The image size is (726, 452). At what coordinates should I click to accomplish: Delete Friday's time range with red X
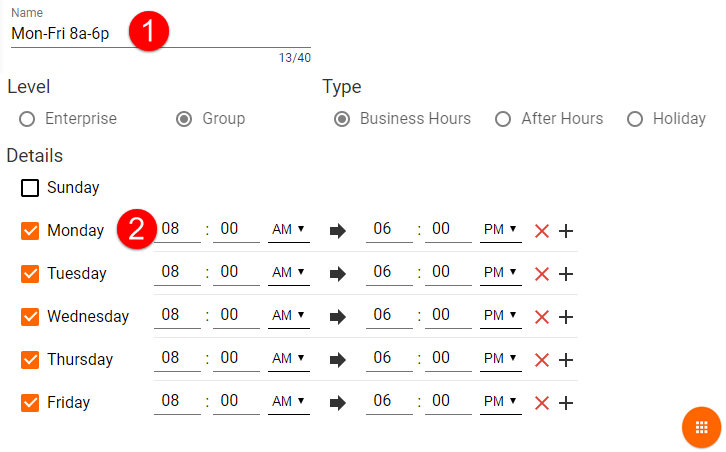pyautogui.click(x=542, y=403)
